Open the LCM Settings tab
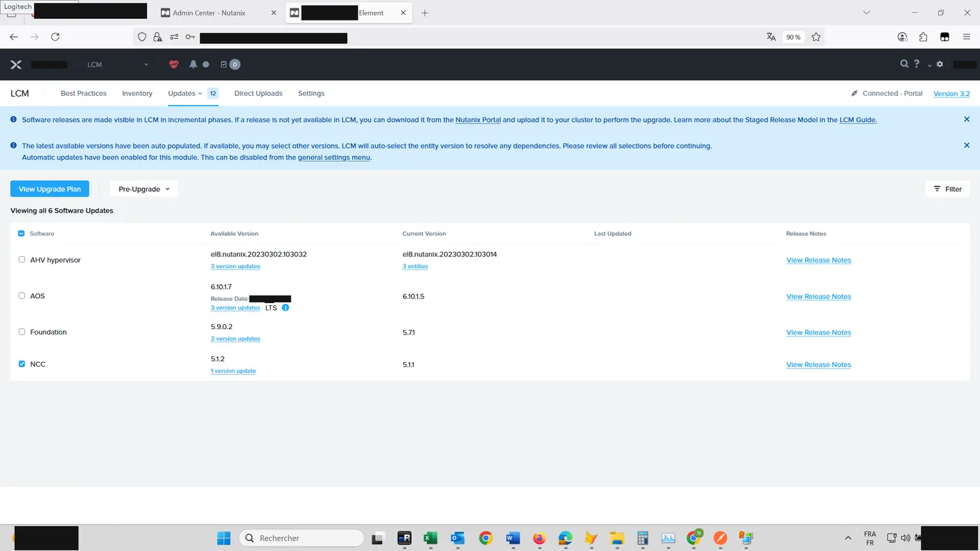 [x=311, y=93]
